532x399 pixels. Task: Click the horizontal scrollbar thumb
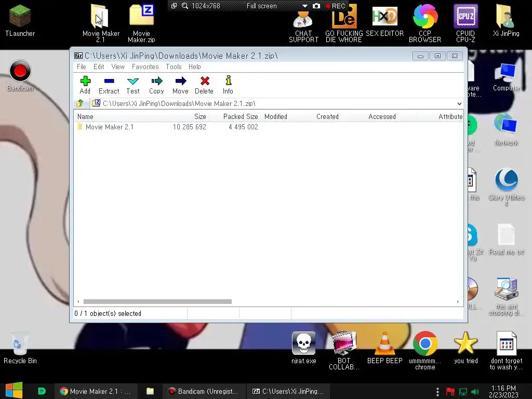click(157, 302)
